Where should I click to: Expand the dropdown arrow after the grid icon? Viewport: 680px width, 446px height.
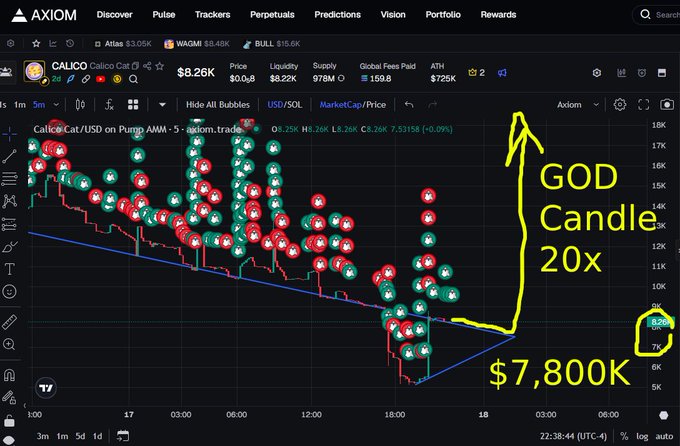[162, 105]
